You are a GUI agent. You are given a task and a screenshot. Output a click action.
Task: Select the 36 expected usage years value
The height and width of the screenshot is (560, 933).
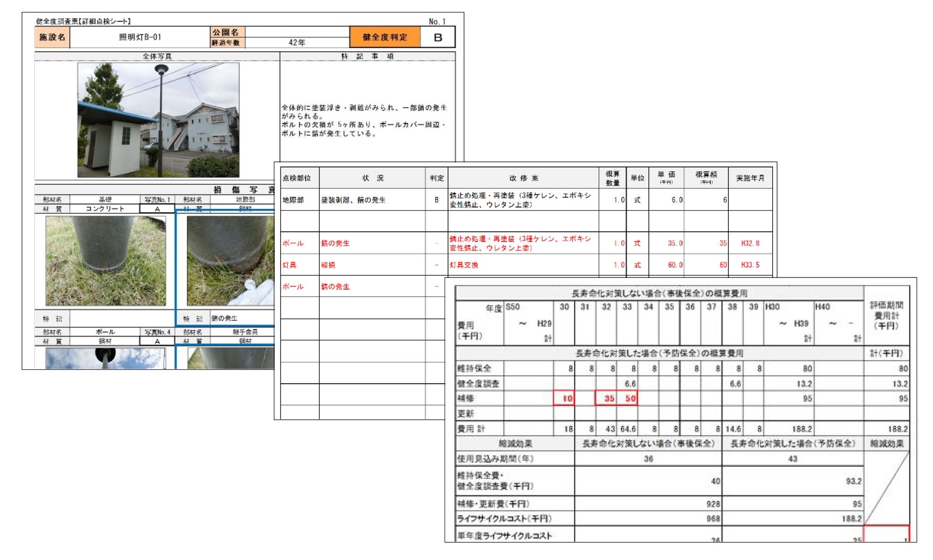coord(648,458)
